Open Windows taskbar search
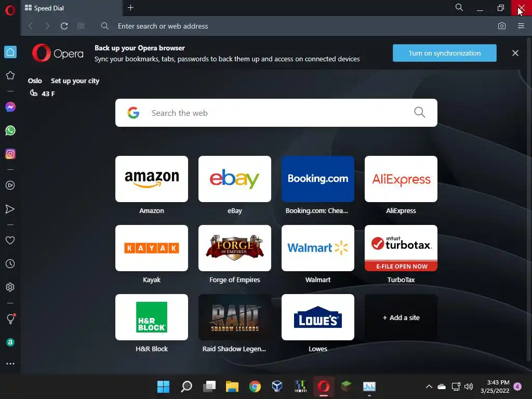The width and height of the screenshot is (532, 399). click(187, 387)
